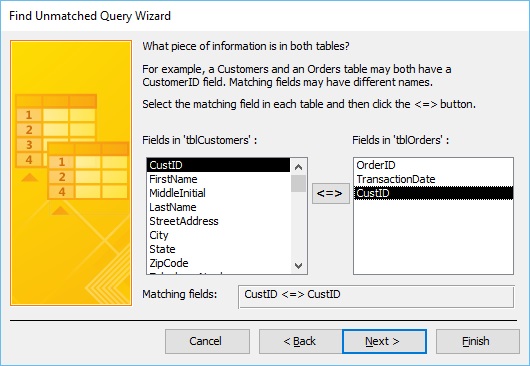Click scroll up arrow of customers list
This screenshot has height=366, width=530.
coord(298,167)
